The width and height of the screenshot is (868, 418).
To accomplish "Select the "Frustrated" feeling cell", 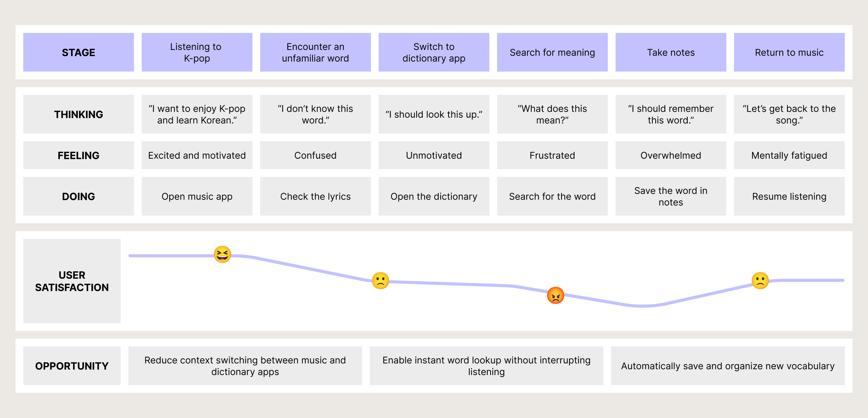I will pos(552,155).
